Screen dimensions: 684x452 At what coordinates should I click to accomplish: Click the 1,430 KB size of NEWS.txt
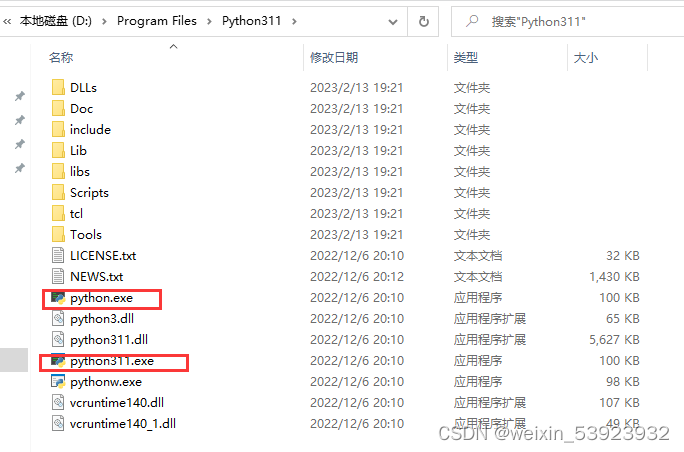tap(614, 277)
